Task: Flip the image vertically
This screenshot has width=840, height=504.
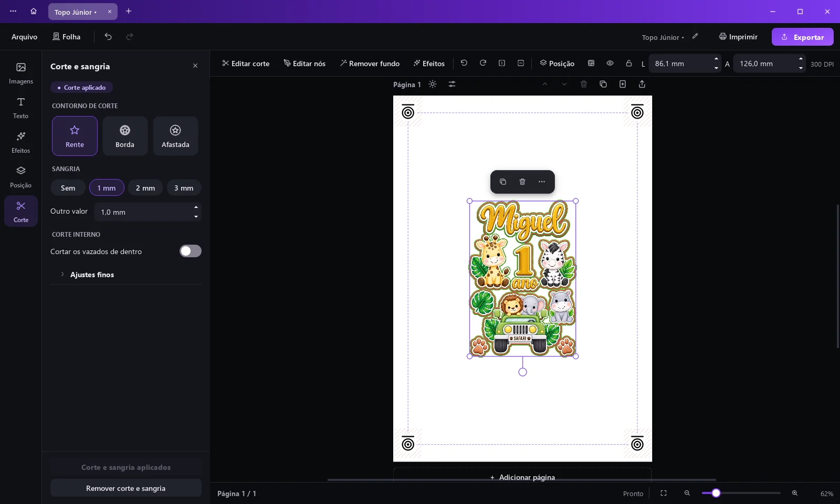Action: 521,63
